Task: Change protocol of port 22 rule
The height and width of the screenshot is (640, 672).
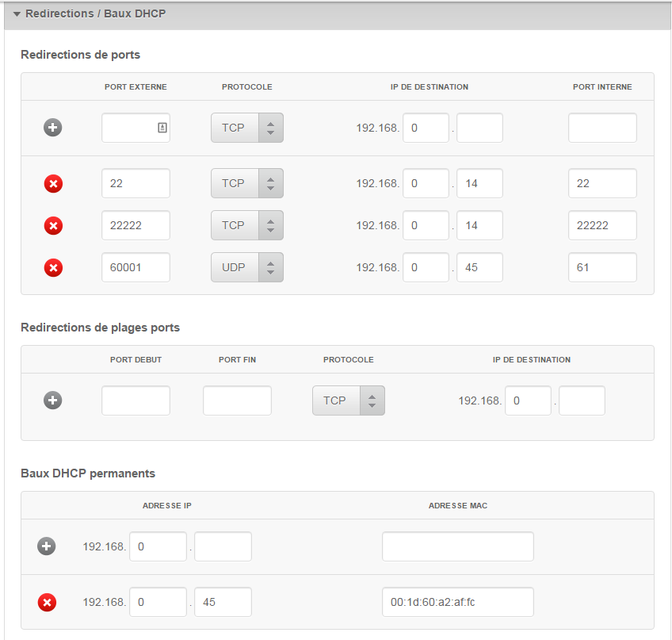Action: coord(246,184)
